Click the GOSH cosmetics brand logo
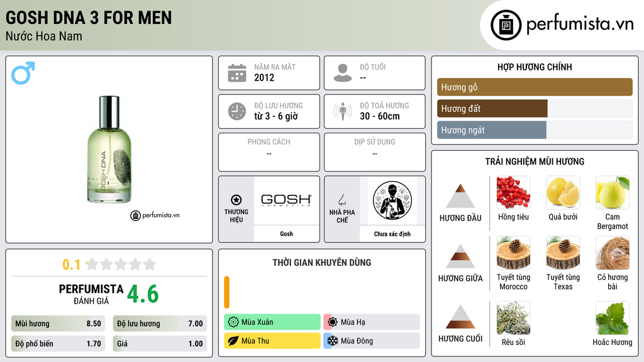 click(x=286, y=200)
